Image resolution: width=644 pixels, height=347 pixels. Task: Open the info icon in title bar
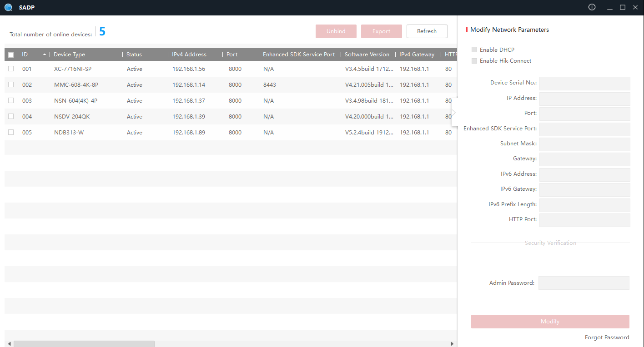592,7
